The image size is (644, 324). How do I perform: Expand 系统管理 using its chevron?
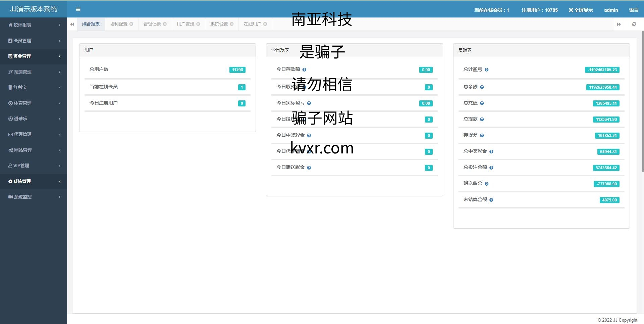60,181
